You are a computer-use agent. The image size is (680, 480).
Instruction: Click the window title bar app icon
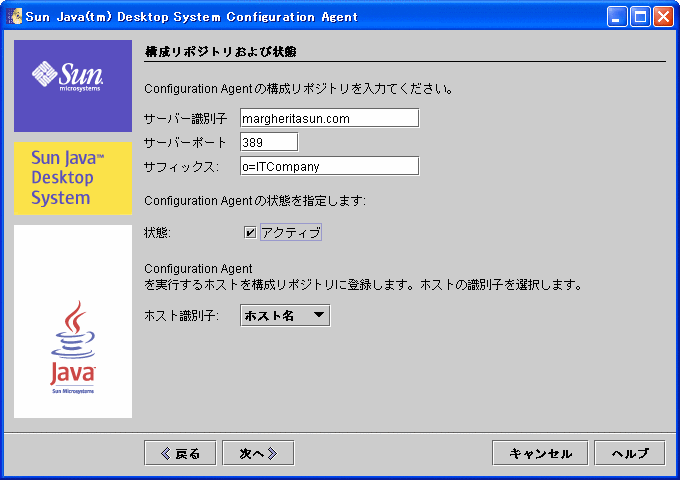pyautogui.click(x=14, y=16)
